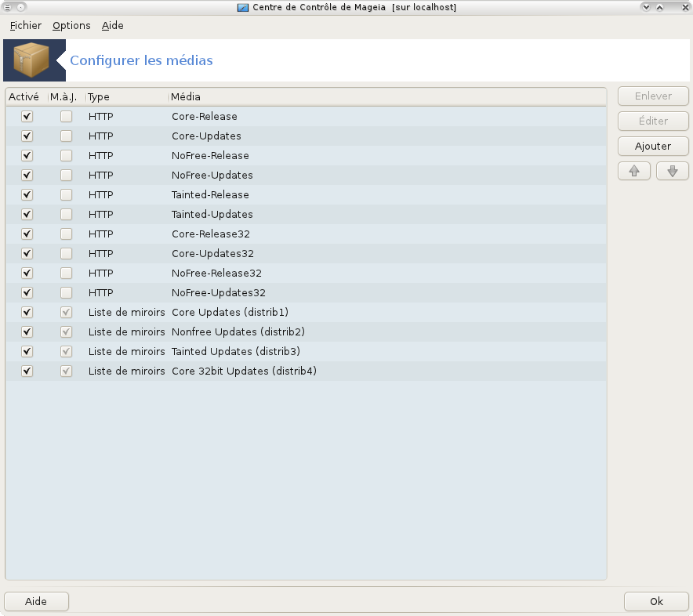The width and height of the screenshot is (693, 616).
Task: Mark Core-Updates as update medium (M.à.J.)
Action: [x=67, y=136]
